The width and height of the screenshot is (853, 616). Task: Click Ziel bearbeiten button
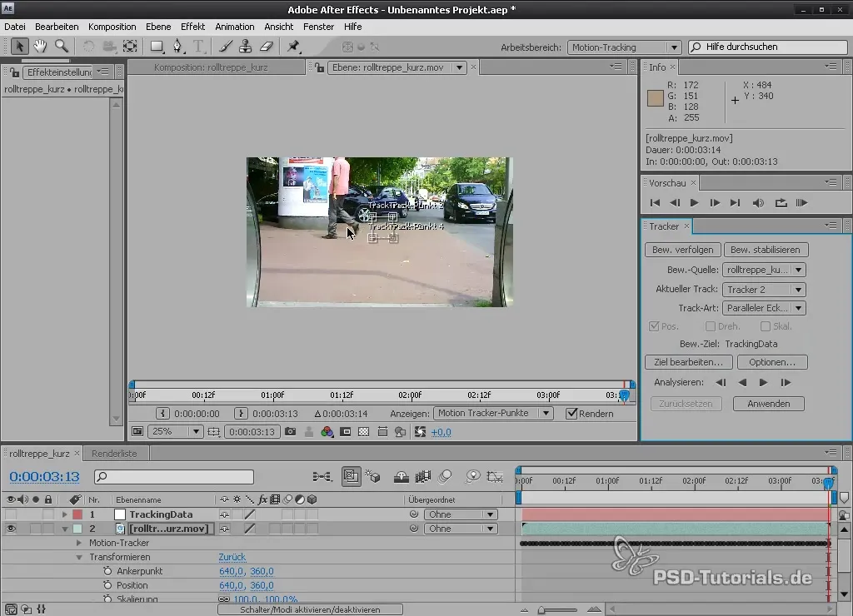(x=689, y=362)
